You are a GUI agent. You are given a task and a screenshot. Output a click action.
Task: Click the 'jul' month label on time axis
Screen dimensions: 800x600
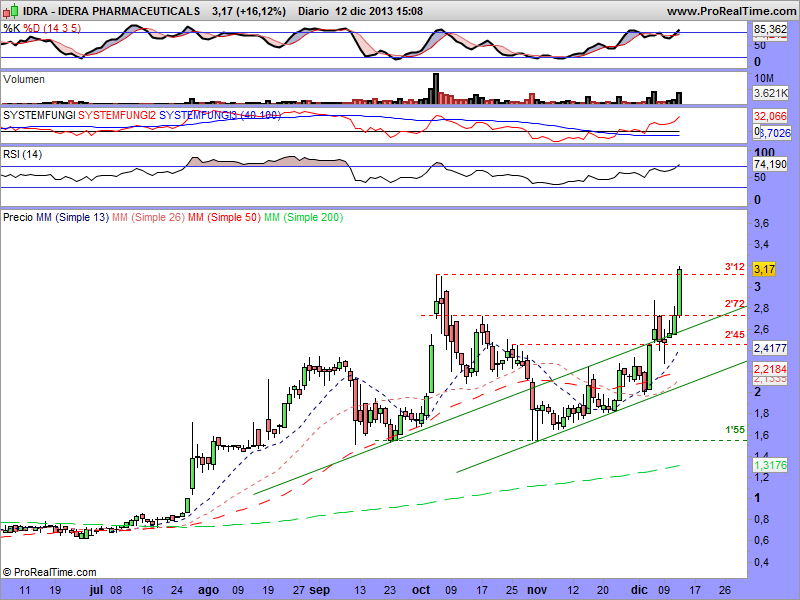(x=96, y=590)
